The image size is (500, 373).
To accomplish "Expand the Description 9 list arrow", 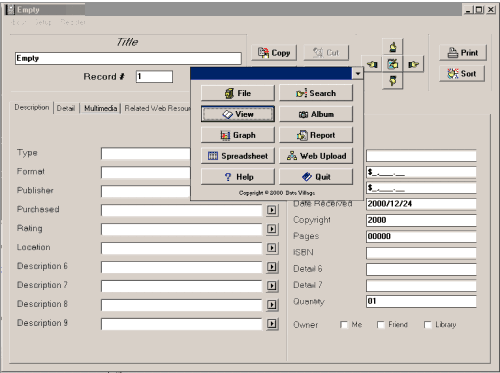I will [x=272, y=323].
